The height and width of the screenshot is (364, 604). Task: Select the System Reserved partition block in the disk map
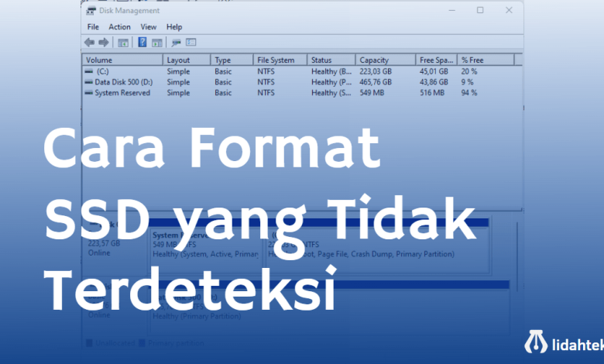(206, 245)
